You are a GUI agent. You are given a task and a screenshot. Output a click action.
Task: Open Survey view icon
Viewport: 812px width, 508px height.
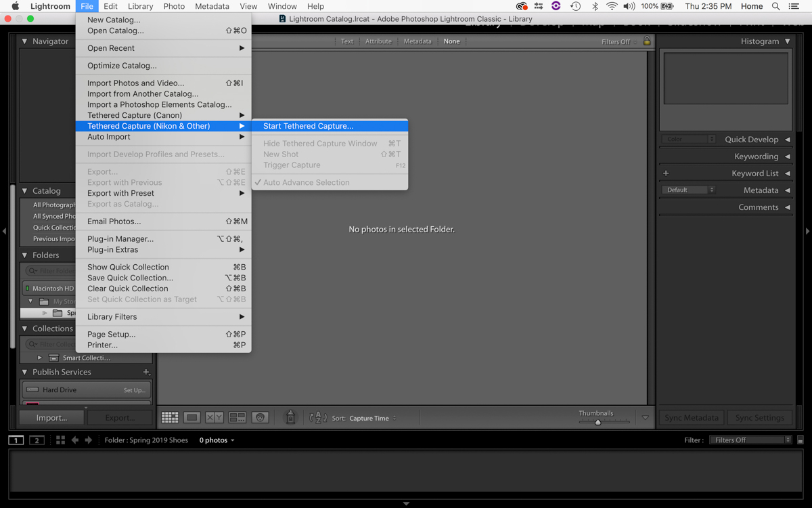coord(238,418)
